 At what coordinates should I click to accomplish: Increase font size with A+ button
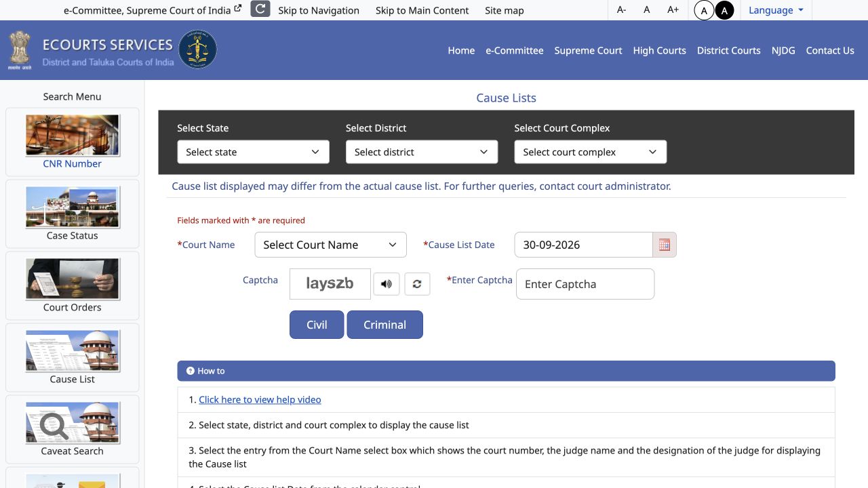pyautogui.click(x=673, y=9)
